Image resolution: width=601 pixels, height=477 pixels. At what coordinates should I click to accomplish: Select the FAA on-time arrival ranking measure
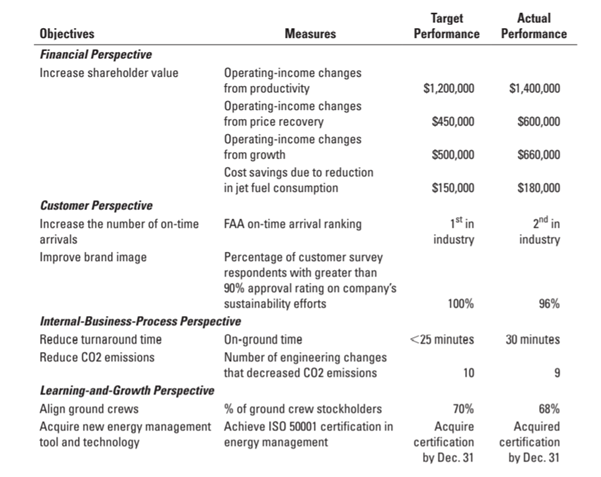[x=292, y=223]
